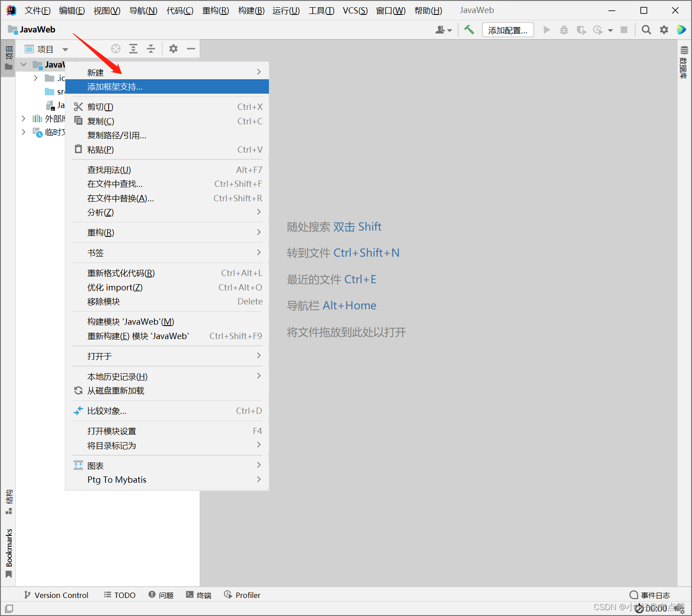This screenshot has height=616, width=692.
Task: Click the Expand All icon in project panel
Action: pos(133,49)
